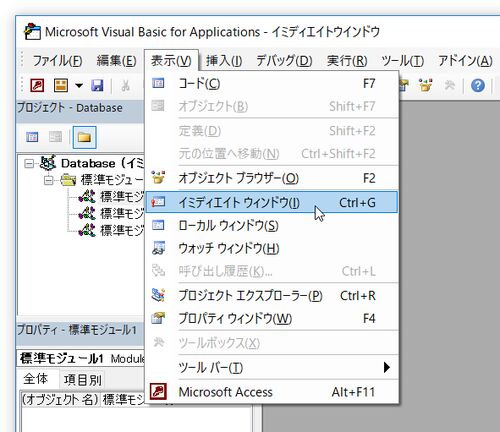Viewport: 500px width, 432px height.
Task: Click the View Code icon in project panel
Action: pos(32,137)
